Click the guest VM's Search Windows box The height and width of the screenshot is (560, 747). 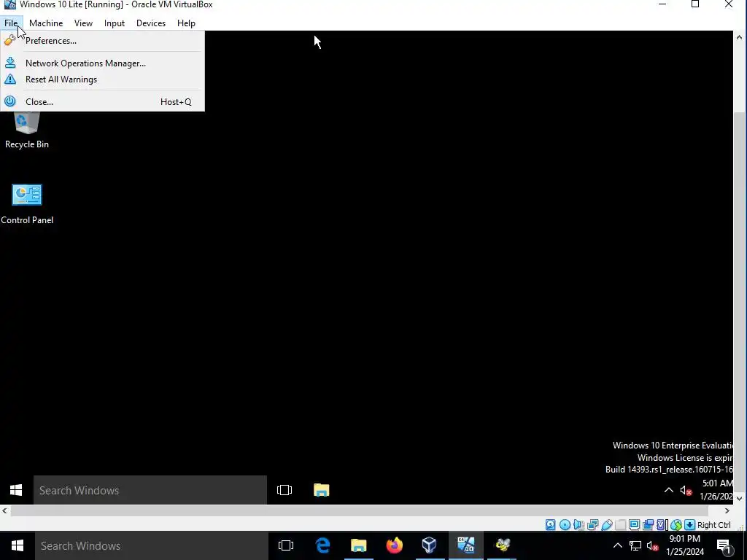point(150,490)
